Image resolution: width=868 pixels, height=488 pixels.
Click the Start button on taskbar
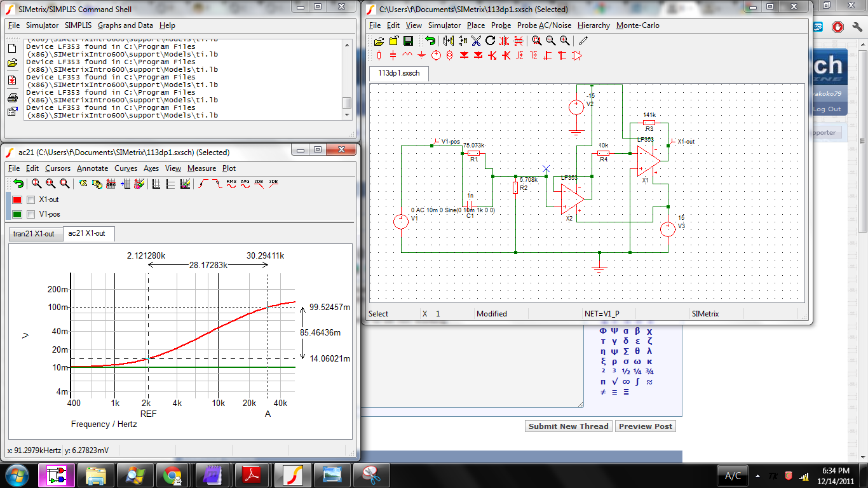pos(16,475)
